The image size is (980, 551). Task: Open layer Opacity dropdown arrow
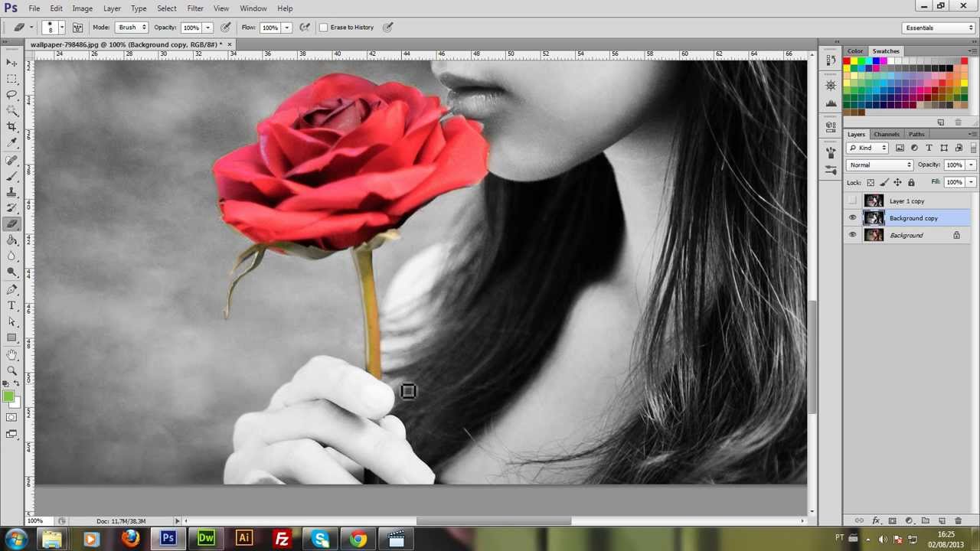(x=971, y=165)
